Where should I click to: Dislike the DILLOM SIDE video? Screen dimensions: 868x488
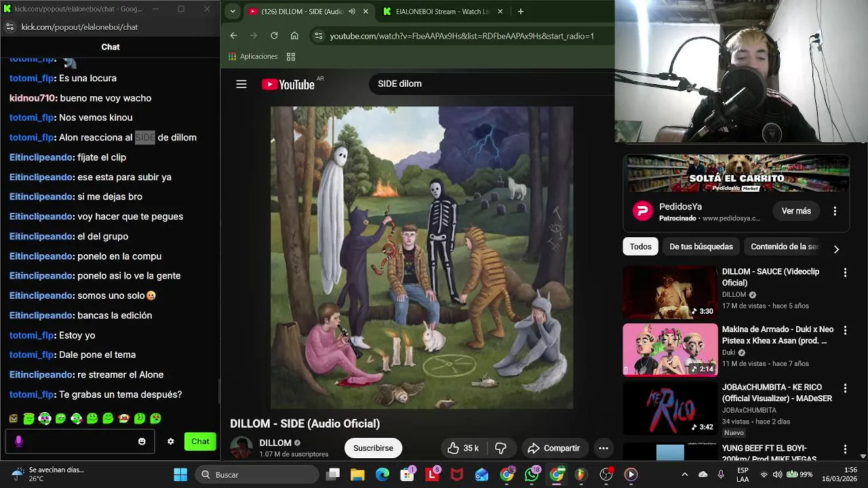[x=501, y=448]
